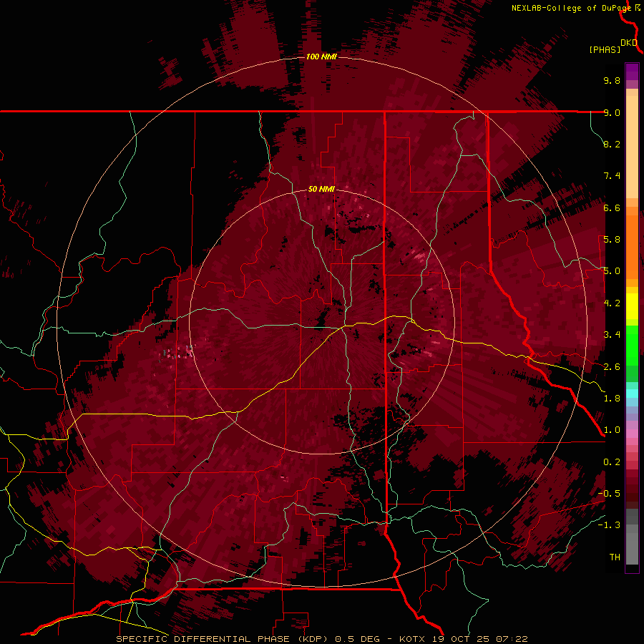Click the 5.0 scale label

click(612, 271)
